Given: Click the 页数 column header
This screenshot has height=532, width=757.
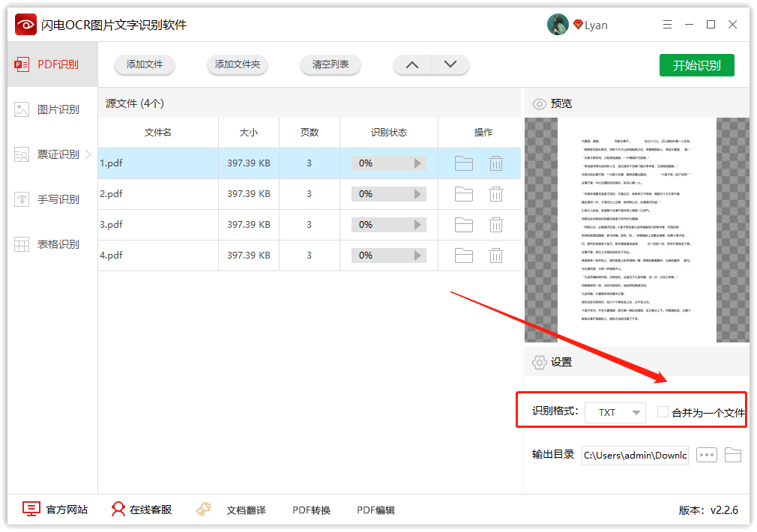Looking at the screenshot, I should (310, 133).
